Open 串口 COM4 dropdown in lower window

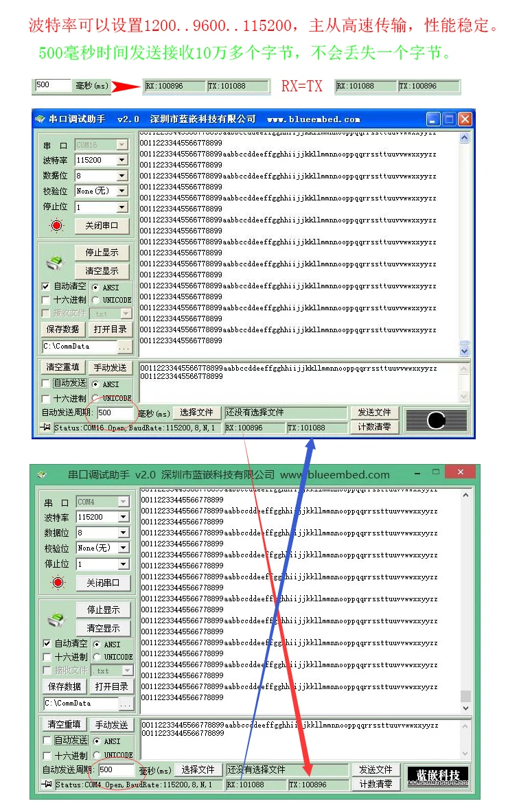pos(124,502)
